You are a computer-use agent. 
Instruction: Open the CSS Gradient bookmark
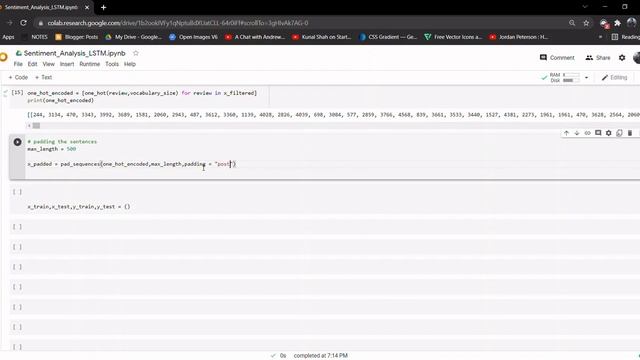(x=388, y=37)
